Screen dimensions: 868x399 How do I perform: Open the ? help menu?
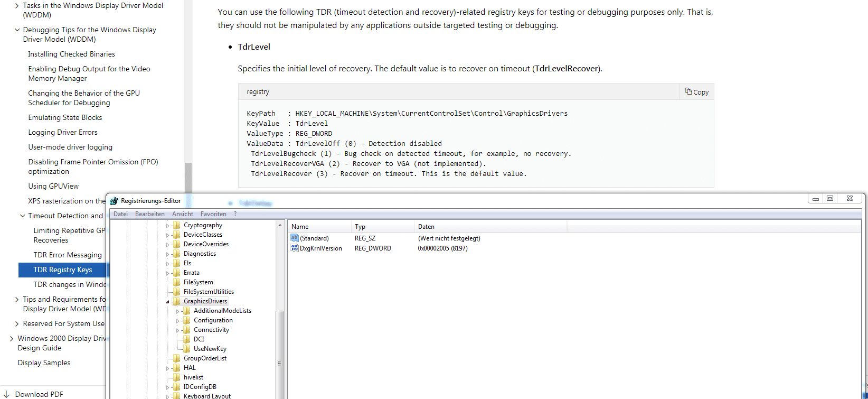coord(235,214)
